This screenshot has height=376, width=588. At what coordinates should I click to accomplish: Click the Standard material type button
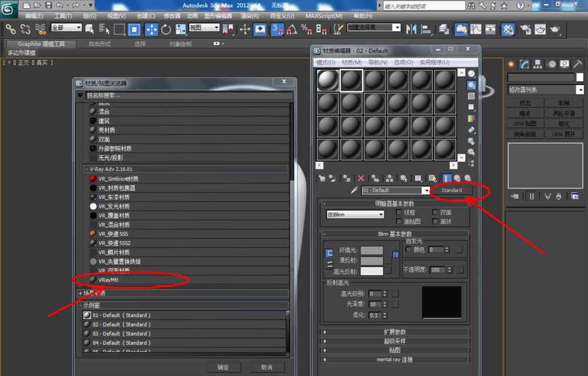click(452, 190)
